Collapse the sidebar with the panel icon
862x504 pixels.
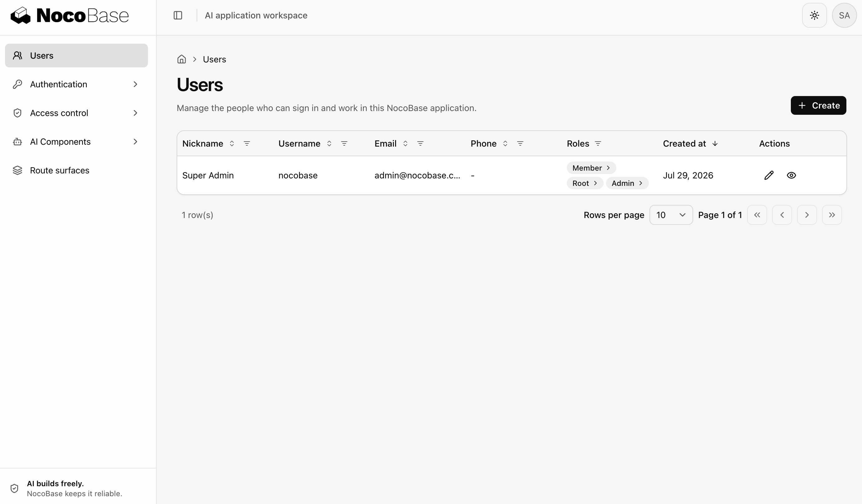click(178, 15)
